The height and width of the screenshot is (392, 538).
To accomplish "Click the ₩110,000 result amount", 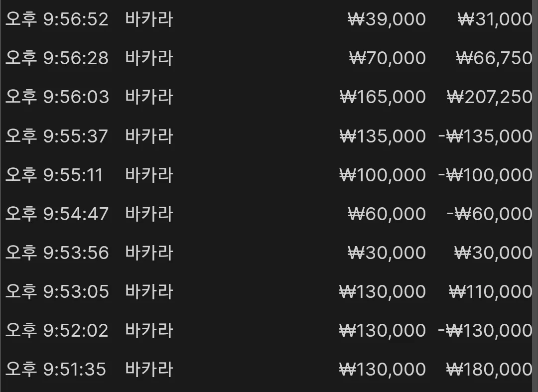I will point(491,292).
